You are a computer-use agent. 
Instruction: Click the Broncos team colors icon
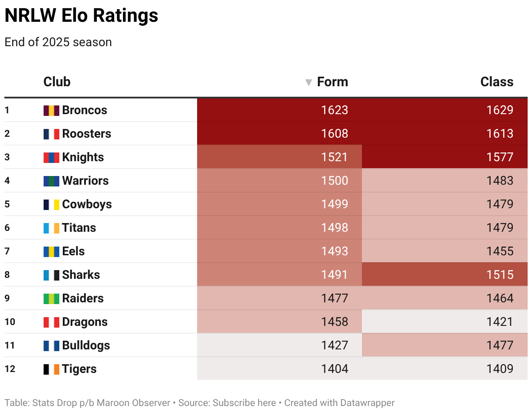point(51,110)
